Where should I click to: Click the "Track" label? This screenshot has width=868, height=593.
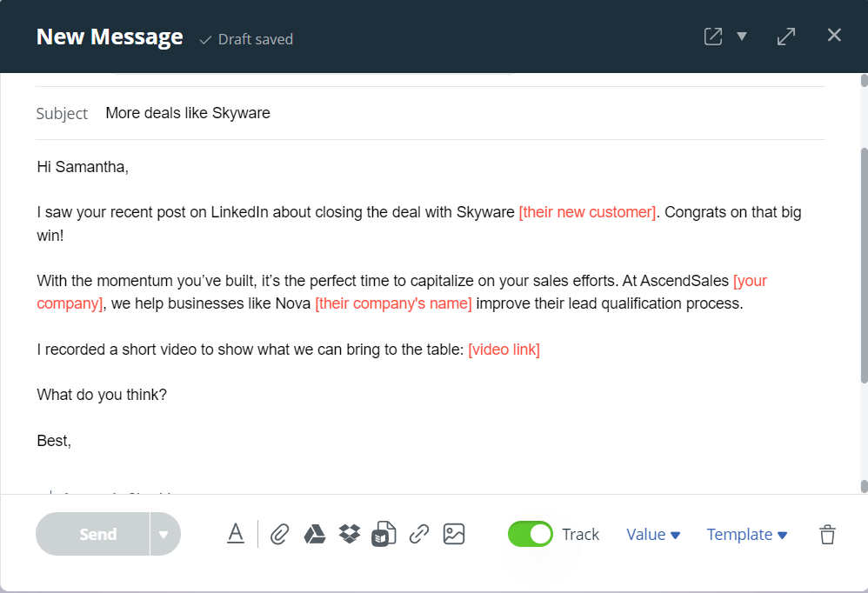(x=581, y=535)
